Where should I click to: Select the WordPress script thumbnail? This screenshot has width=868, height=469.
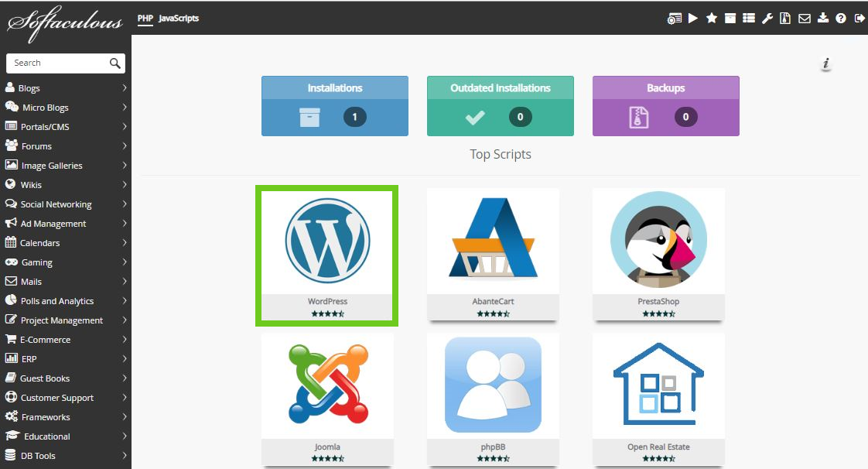(327, 254)
